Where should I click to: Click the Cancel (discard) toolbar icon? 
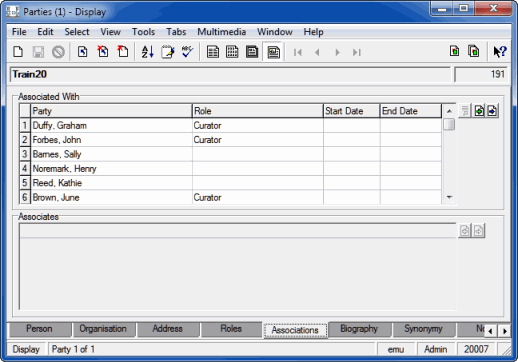click(x=58, y=52)
